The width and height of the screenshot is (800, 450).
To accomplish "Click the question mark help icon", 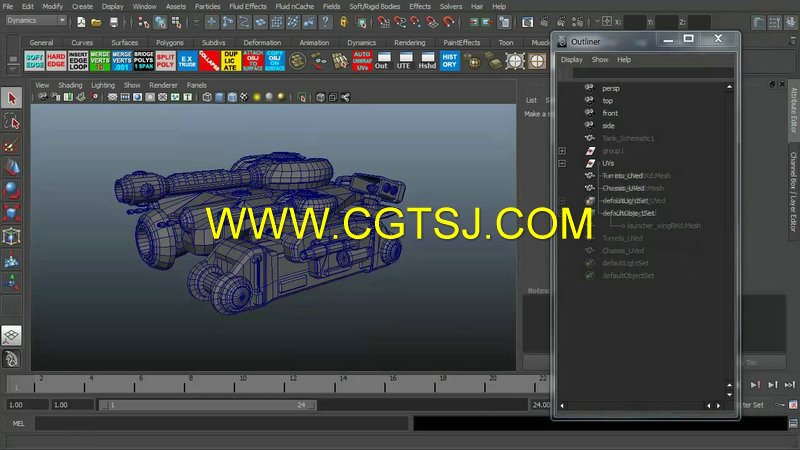I will pyautogui.click(x=325, y=22).
